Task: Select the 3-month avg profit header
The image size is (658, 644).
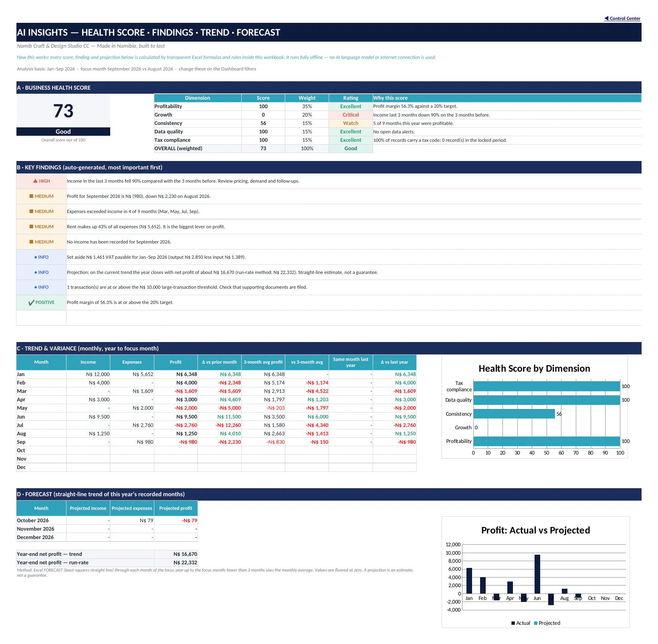Action: [x=263, y=362]
